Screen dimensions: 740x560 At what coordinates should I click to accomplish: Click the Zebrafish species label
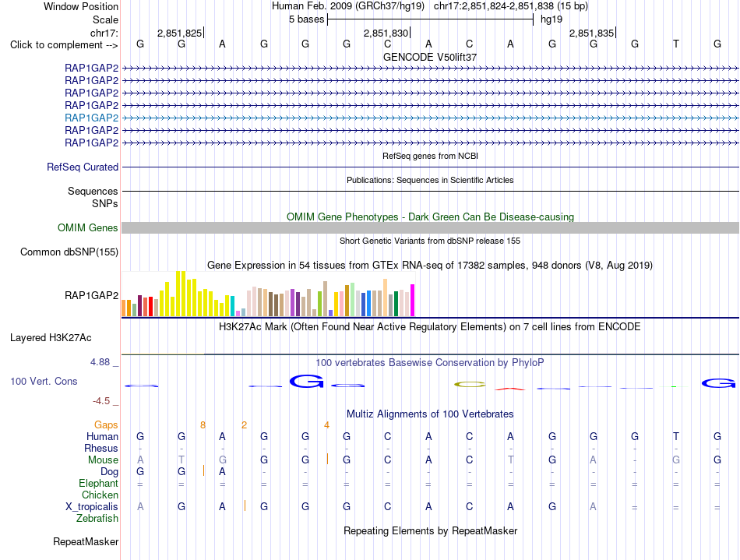(97, 518)
